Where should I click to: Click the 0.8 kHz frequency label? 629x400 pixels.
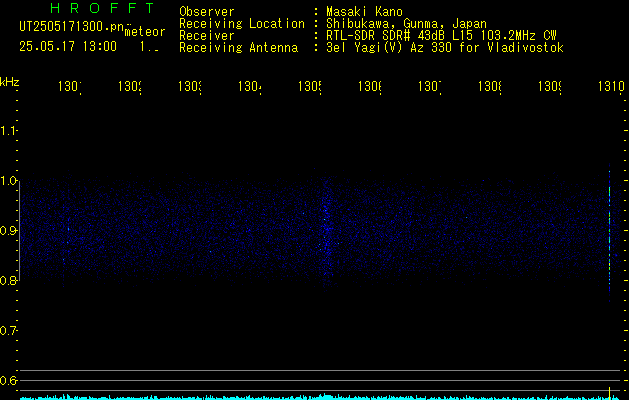pyautogui.click(x=8, y=280)
